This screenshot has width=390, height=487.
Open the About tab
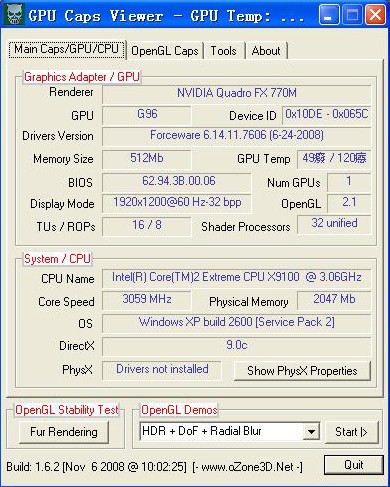(266, 51)
